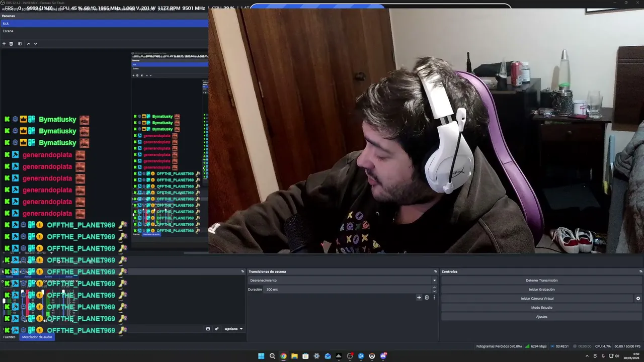Open the Desvanecimiento transition dropdown

pyautogui.click(x=342, y=281)
